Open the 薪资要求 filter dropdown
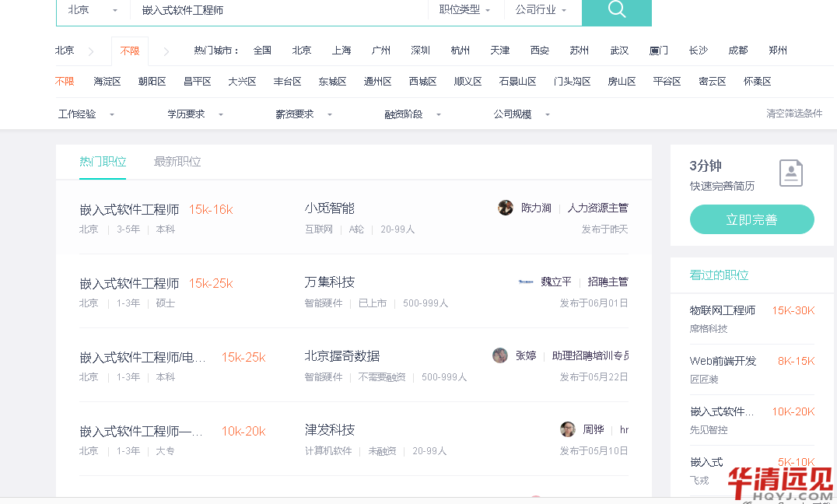837x504 pixels. pos(303,114)
